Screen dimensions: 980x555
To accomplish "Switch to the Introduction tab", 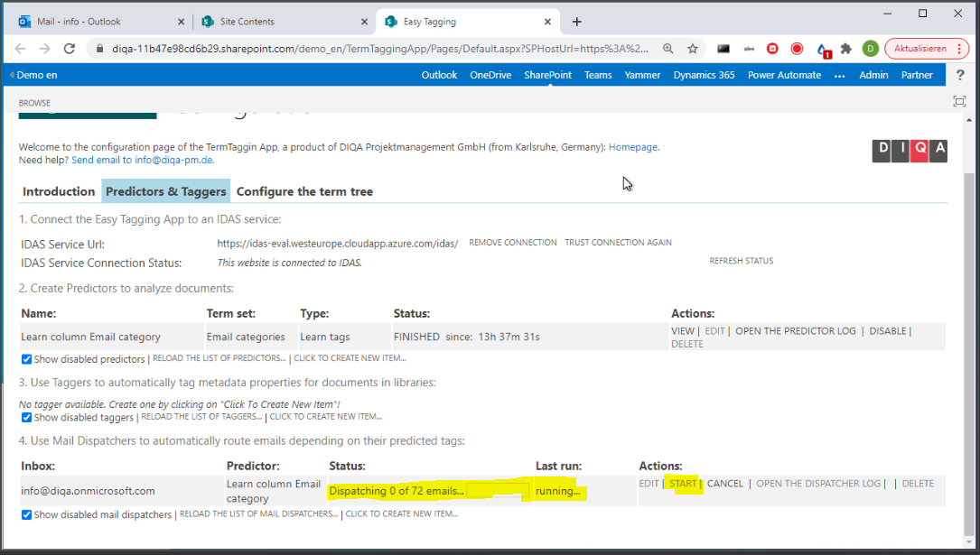I will [x=59, y=191].
